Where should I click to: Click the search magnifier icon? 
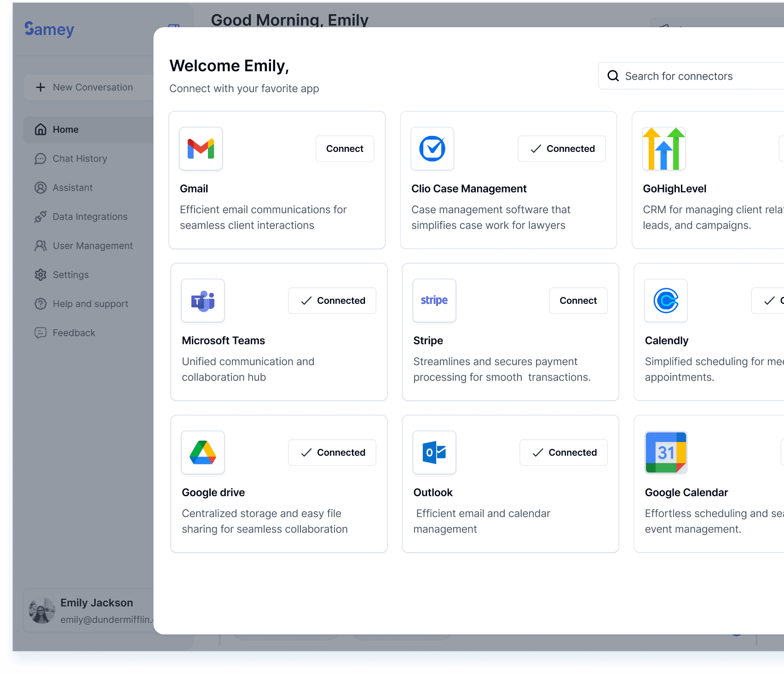613,76
